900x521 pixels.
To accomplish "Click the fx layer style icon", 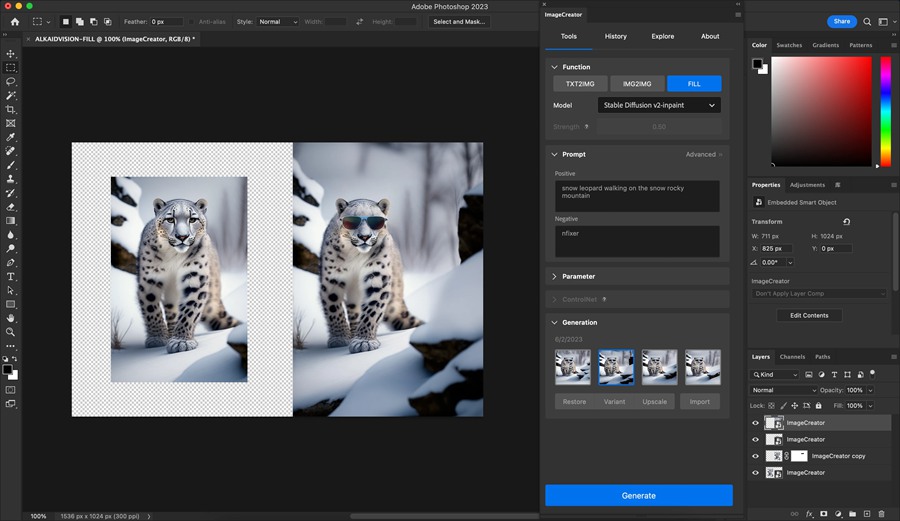I will (x=809, y=514).
